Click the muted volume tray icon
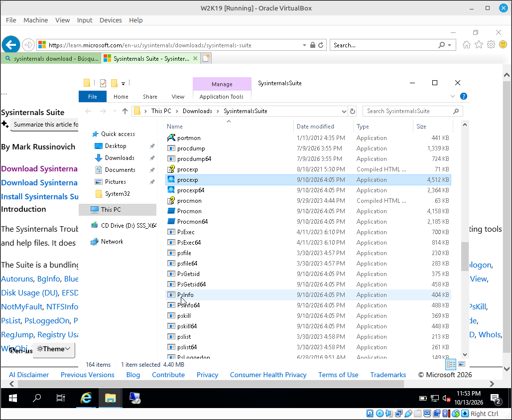The height and width of the screenshot is (420, 512). click(446, 399)
